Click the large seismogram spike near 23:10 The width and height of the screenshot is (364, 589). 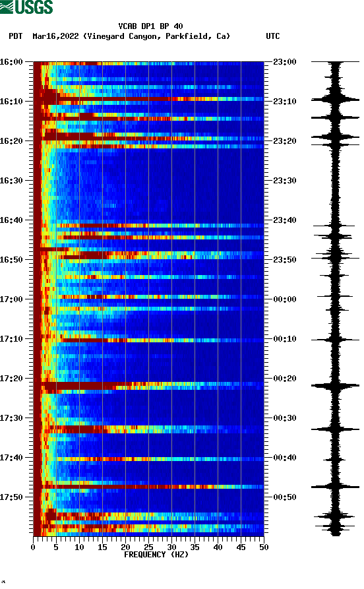coord(335,100)
